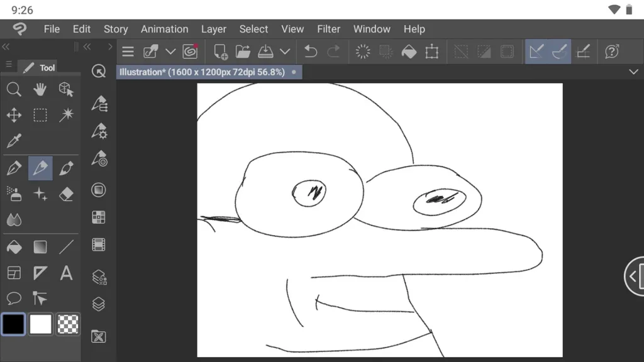Open the File menu
The height and width of the screenshot is (362, 644).
point(52,29)
